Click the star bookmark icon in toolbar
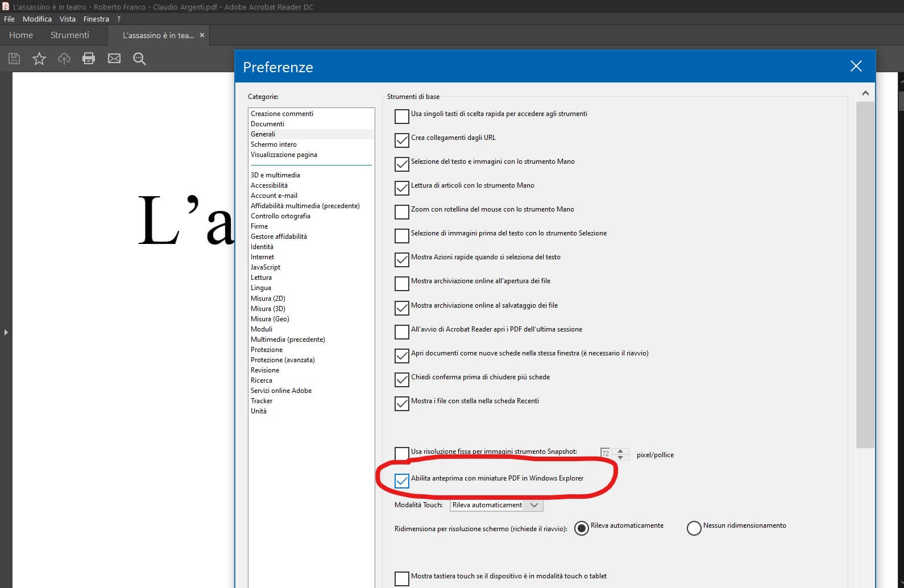Image resolution: width=904 pixels, height=588 pixels. (x=39, y=59)
